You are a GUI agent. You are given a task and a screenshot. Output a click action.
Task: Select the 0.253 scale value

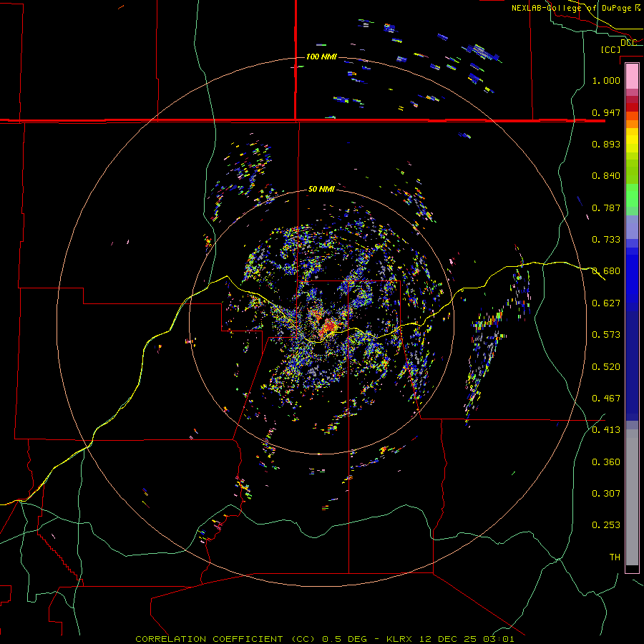pyautogui.click(x=606, y=525)
